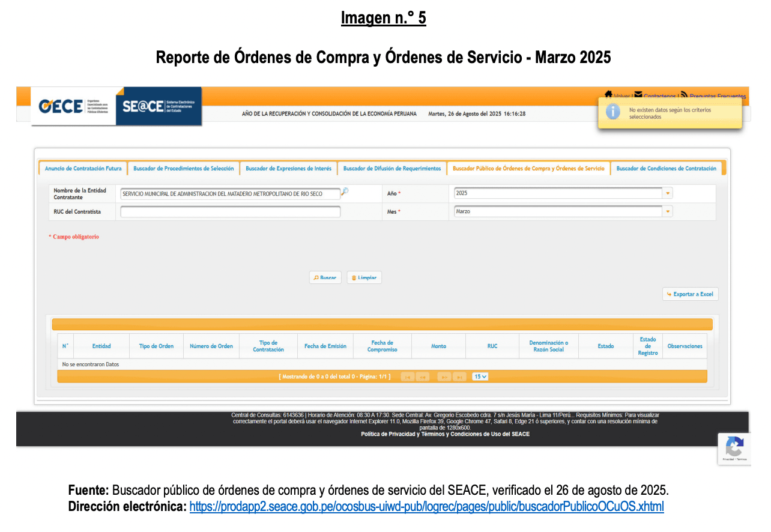Viewport: 771px width, 532px height.
Task: Open the Mes dropdown showing Marzo
Action: [667, 211]
